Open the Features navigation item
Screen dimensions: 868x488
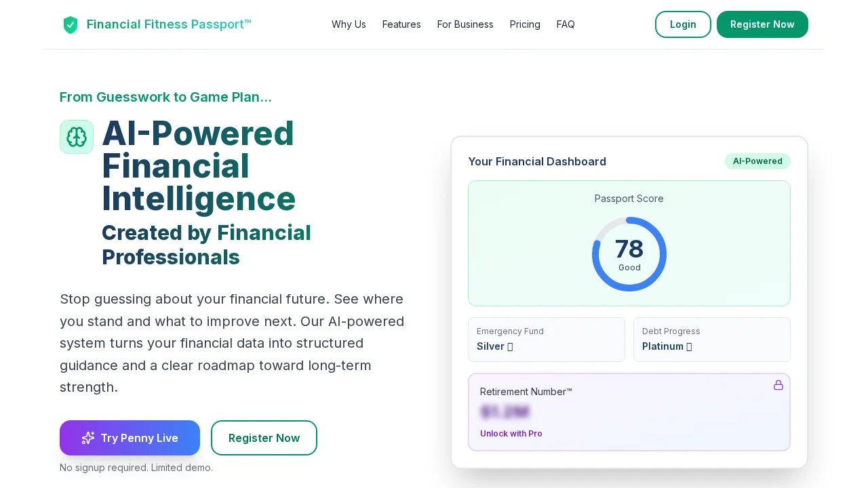pyautogui.click(x=401, y=24)
